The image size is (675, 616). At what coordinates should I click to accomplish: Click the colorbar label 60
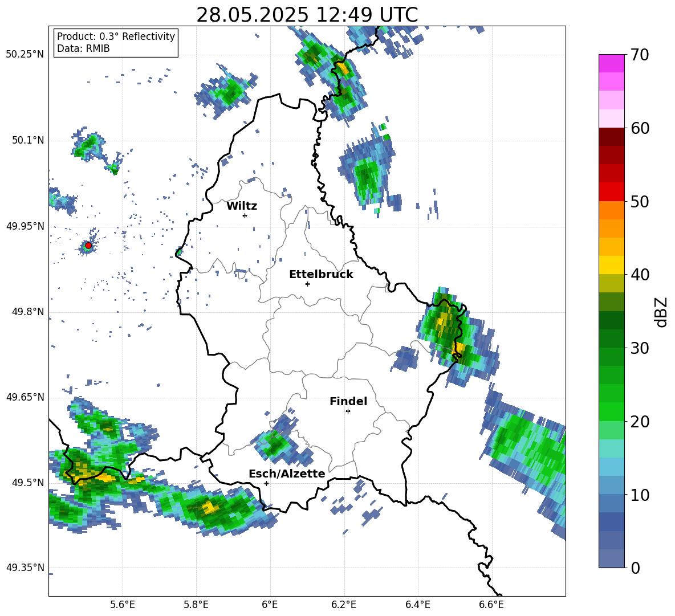click(x=640, y=128)
